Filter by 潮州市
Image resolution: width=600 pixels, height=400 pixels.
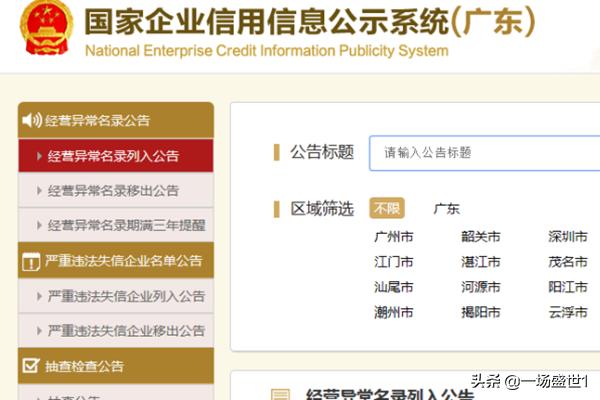394,312
